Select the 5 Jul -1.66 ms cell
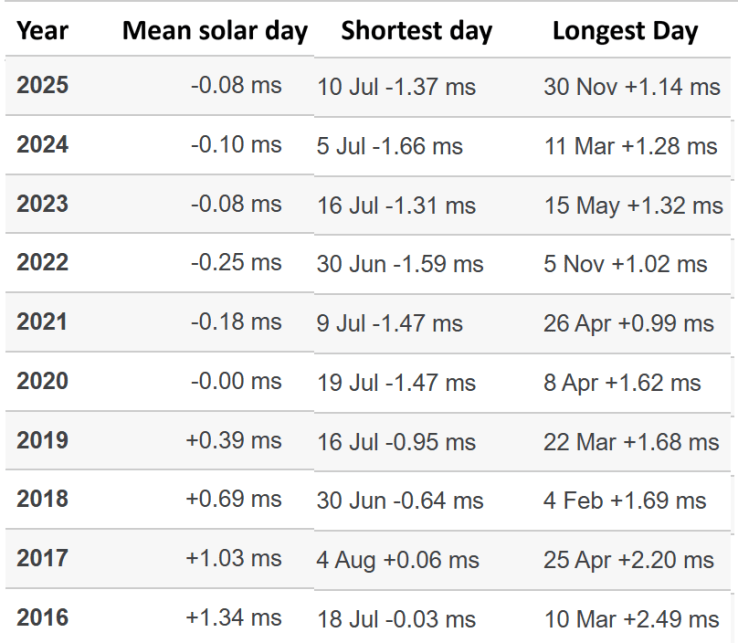This screenshot has height=643, width=738. (x=390, y=146)
